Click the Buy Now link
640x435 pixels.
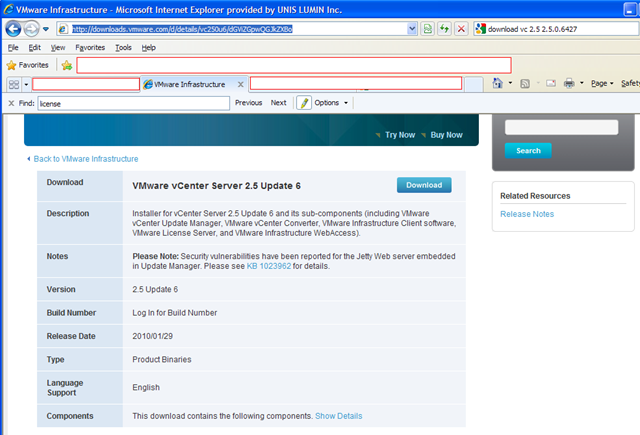[x=446, y=135]
